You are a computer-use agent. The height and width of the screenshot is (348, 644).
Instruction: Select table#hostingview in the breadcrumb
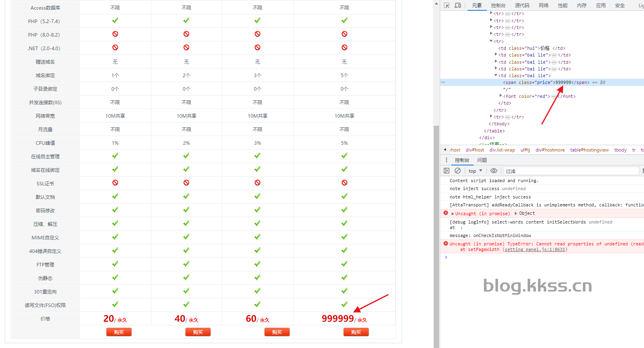589,150
